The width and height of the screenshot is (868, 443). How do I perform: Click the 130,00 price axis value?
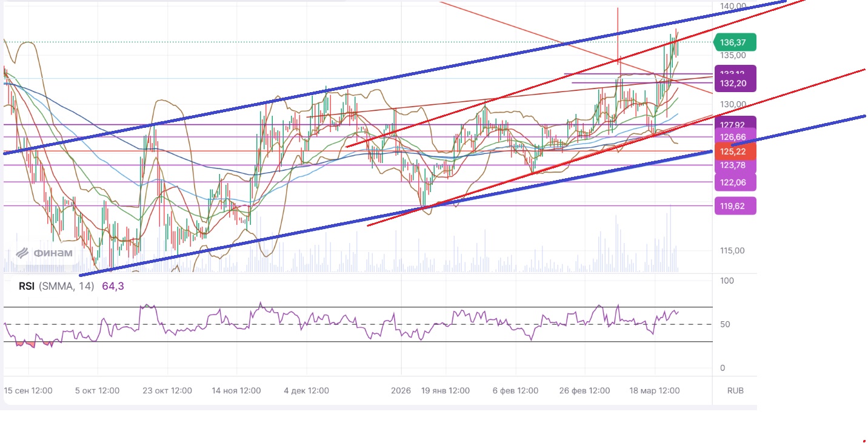pos(733,104)
